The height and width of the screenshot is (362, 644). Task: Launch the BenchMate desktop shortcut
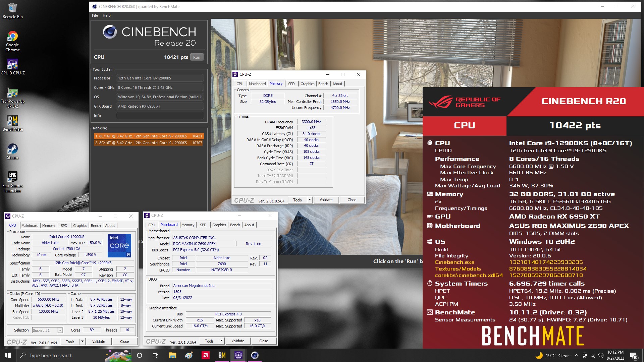pyautogui.click(x=12, y=123)
